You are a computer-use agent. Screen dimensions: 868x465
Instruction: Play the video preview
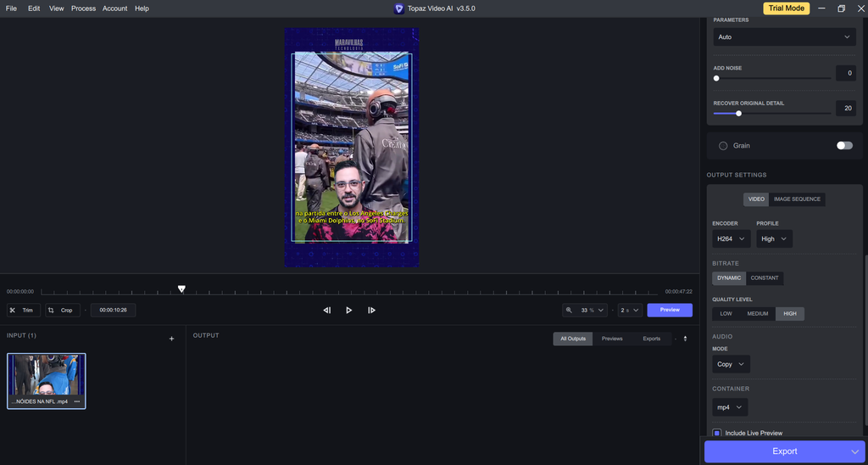coord(348,311)
